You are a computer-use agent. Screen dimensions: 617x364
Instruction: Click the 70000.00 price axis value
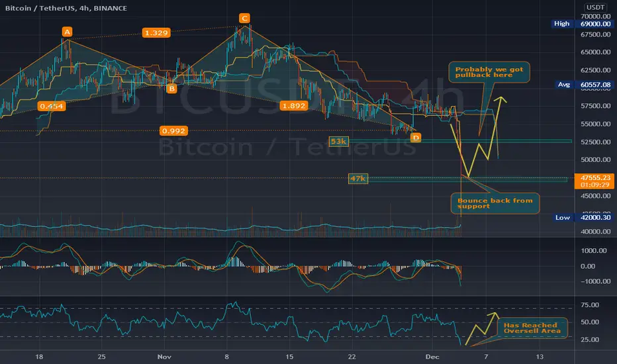(595, 16)
